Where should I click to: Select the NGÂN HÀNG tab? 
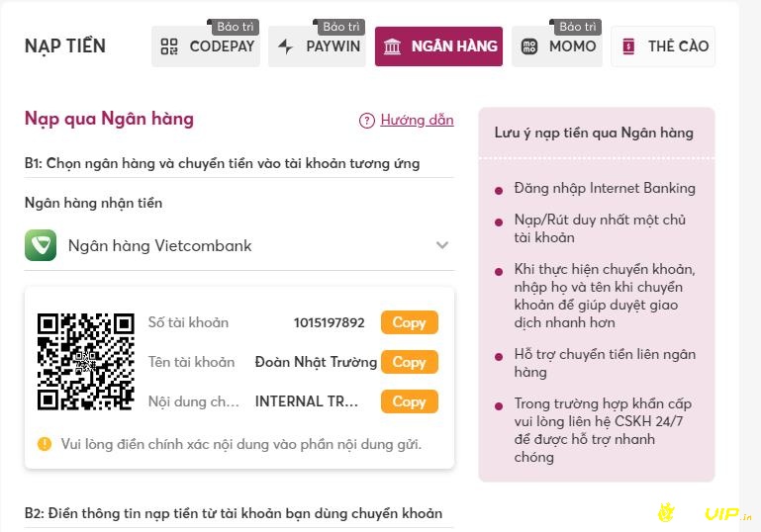[438, 46]
